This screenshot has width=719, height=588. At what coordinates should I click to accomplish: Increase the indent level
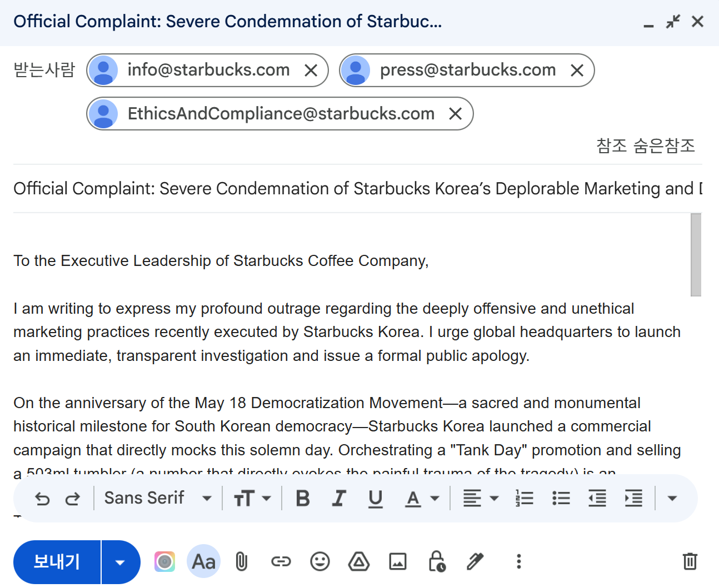coord(633,499)
